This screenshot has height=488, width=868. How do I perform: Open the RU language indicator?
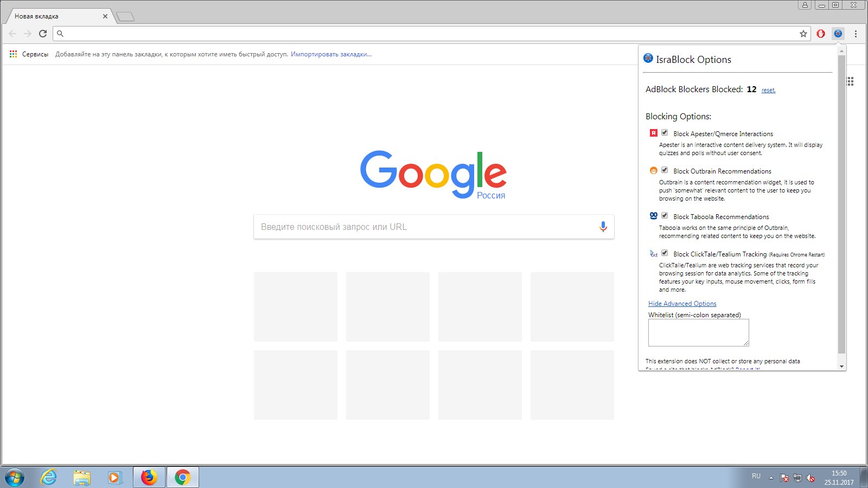pyautogui.click(x=756, y=476)
